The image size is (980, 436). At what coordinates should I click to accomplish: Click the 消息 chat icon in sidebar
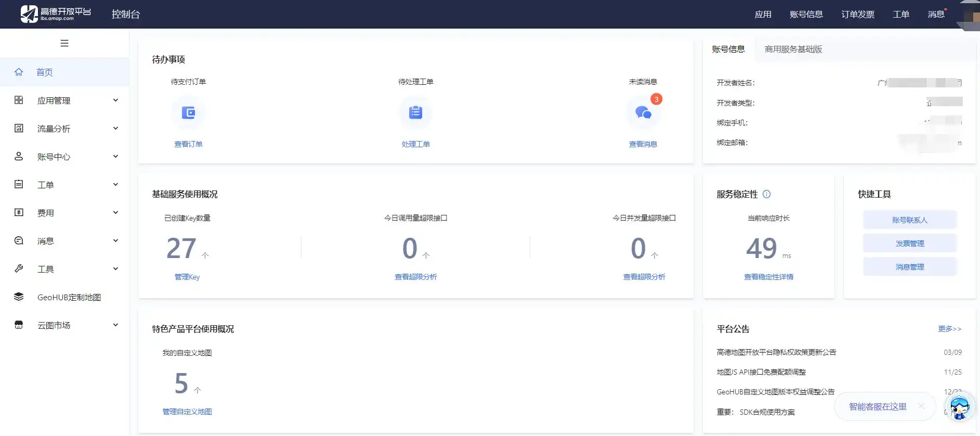[19, 240]
